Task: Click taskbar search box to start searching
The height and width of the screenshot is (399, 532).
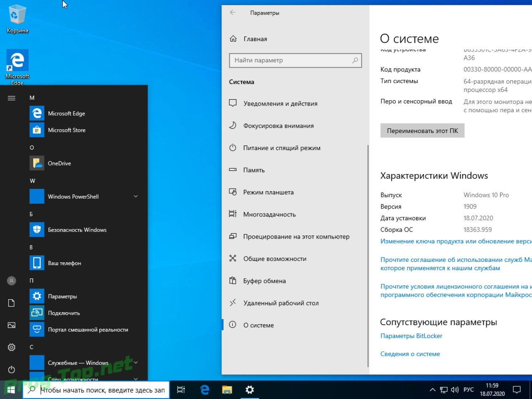Action: click(96, 390)
